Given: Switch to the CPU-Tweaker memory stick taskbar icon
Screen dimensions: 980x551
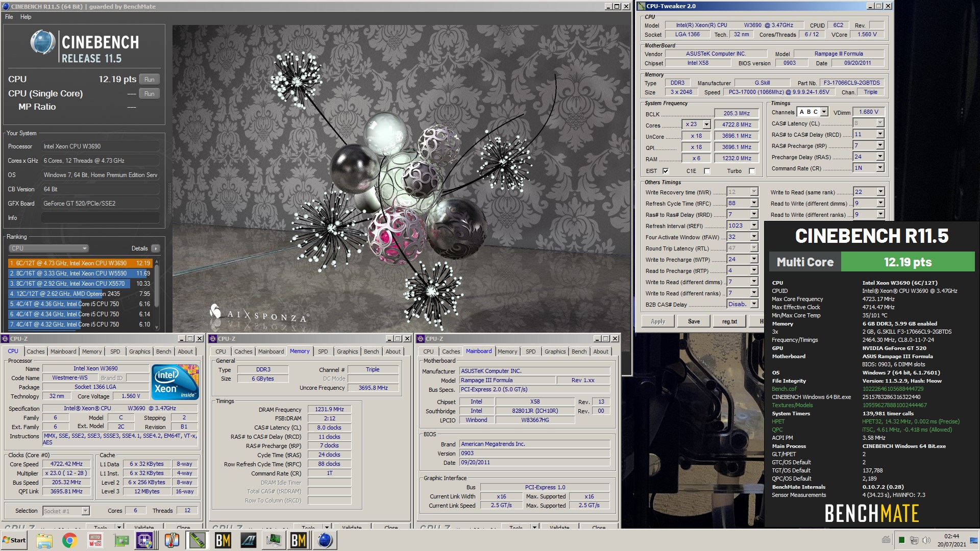Looking at the screenshot, I should click(198, 540).
